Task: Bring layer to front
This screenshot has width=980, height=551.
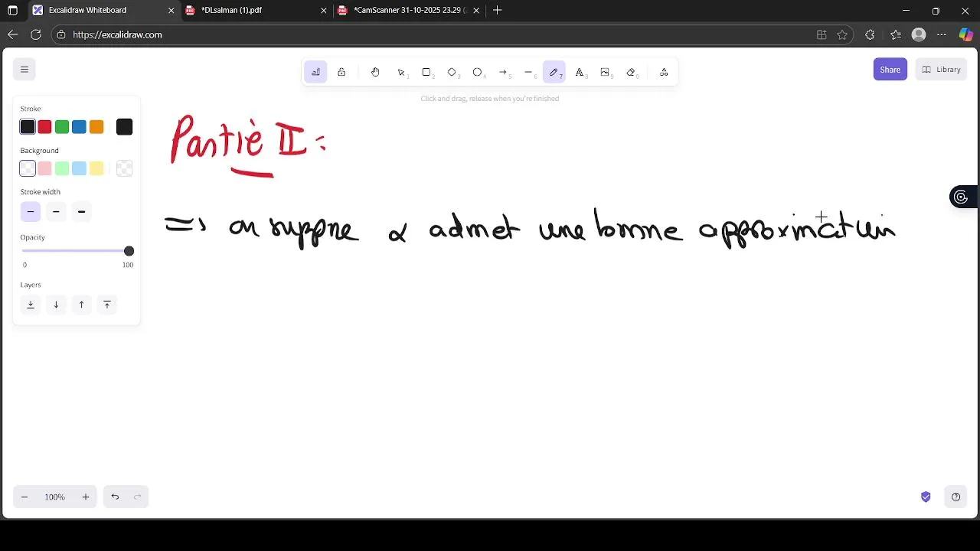Action: 107,305
